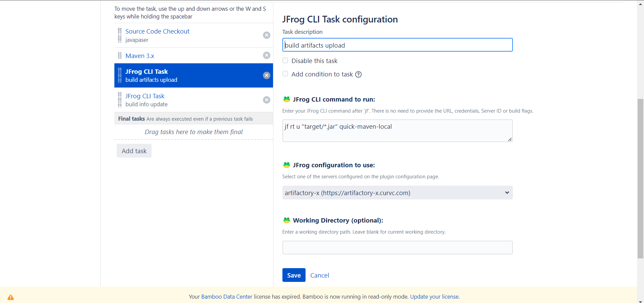Remove the build info update task
This screenshot has width=644, height=303.
[x=267, y=100]
